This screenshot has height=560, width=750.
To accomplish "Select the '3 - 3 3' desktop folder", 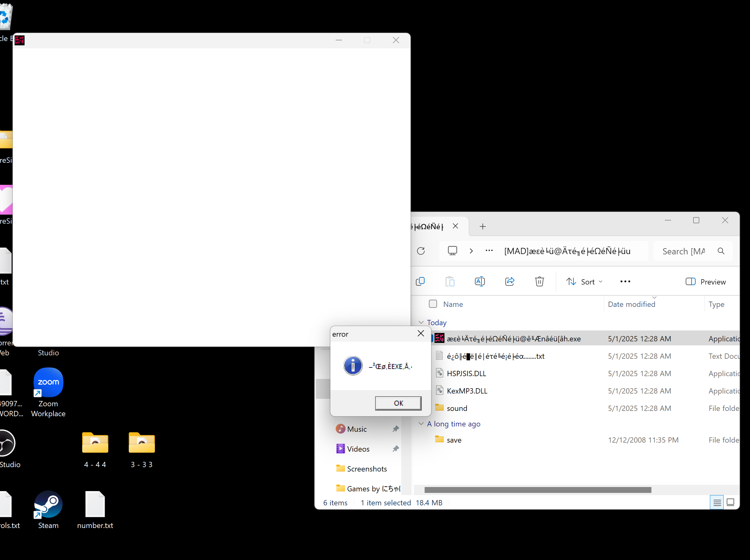I will 142,450.
